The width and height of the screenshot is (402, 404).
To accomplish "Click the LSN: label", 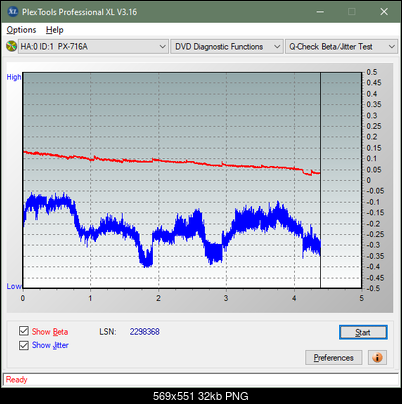I will click(108, 332).
